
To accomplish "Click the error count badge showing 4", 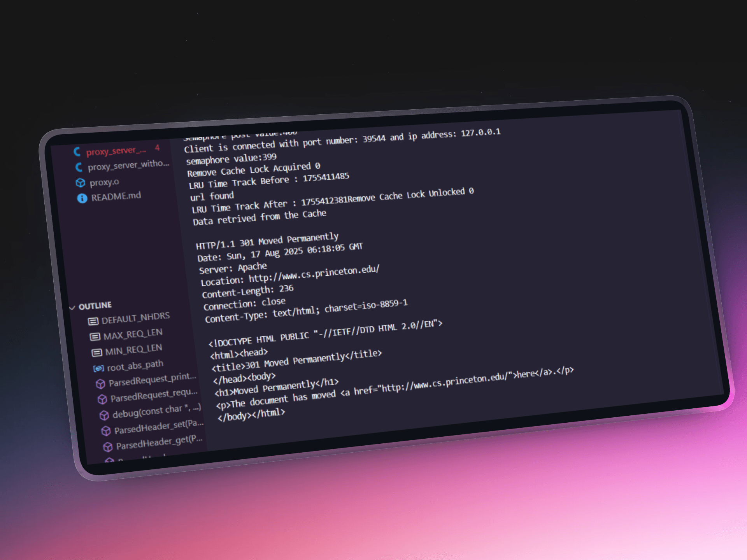I will [x=157, y=147].
